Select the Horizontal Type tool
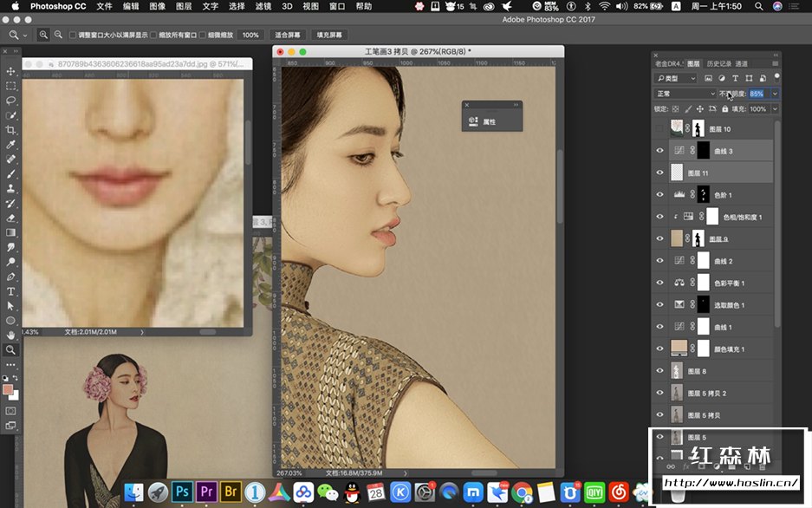This screenshot has height=508, width=812. pyautogui.click(x=10, y=291)
